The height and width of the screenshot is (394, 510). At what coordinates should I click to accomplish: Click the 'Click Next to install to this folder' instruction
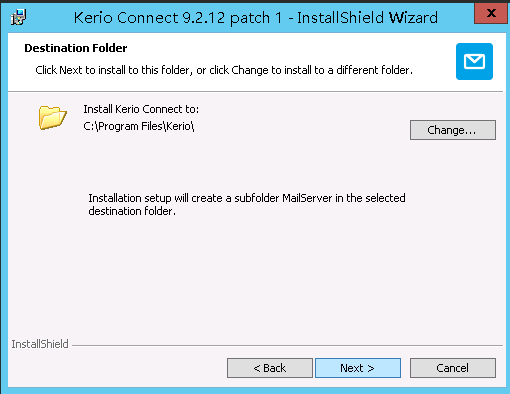tap(224, 70)
